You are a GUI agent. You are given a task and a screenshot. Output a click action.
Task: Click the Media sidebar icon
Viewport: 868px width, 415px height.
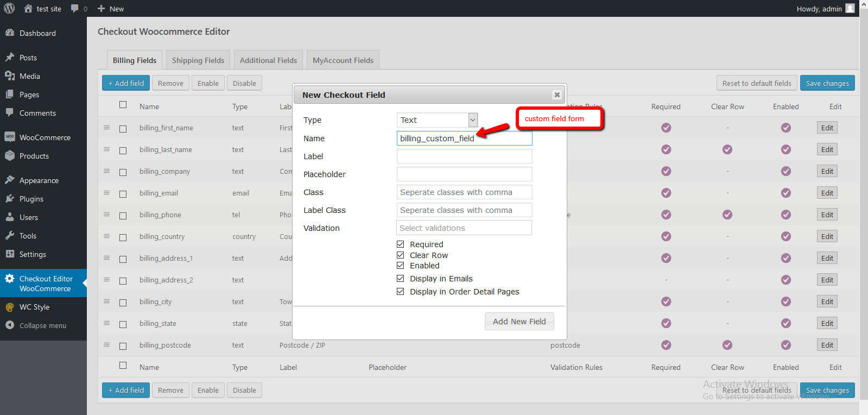point(10,76)
